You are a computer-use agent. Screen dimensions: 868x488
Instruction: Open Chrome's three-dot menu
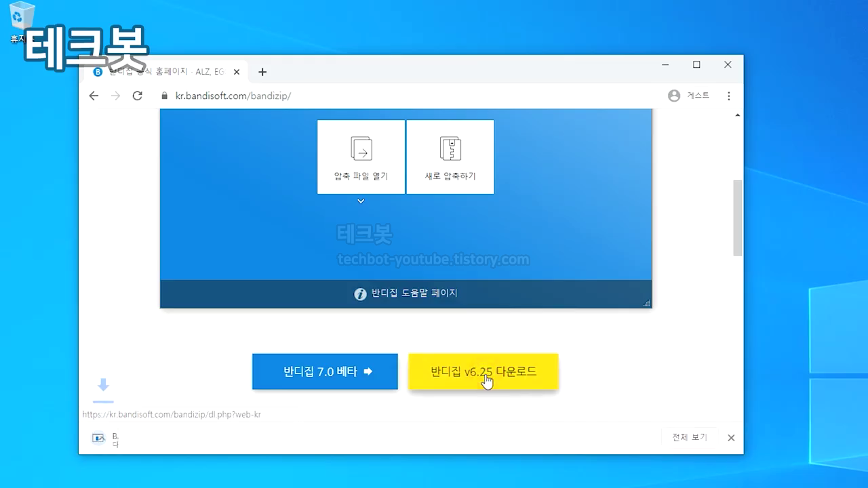729,96
